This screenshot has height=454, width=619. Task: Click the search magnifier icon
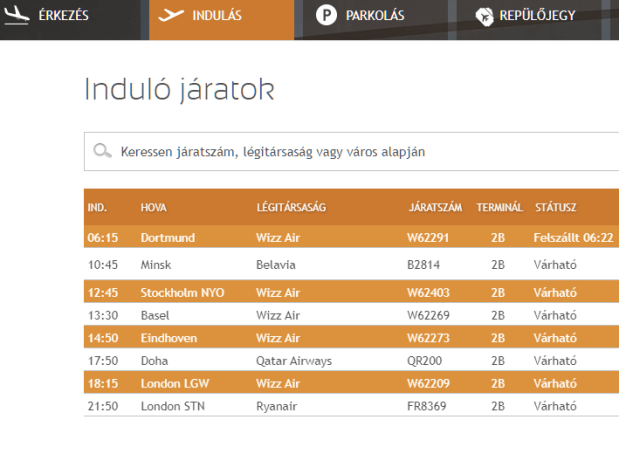(101, 151)
